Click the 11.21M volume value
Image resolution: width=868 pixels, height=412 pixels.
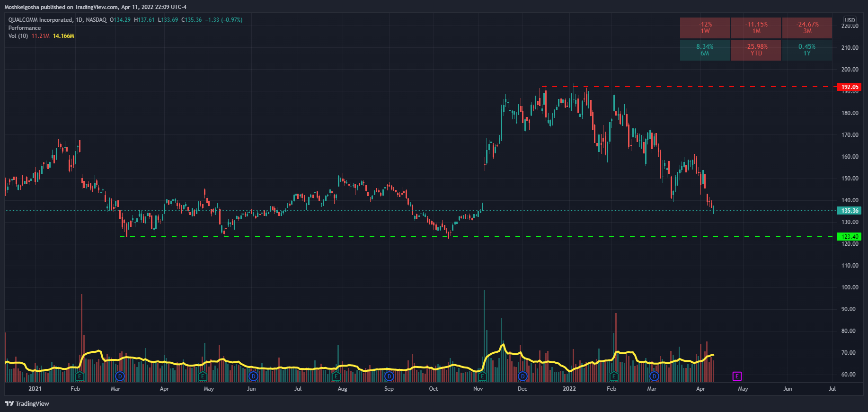coord(41,36)
